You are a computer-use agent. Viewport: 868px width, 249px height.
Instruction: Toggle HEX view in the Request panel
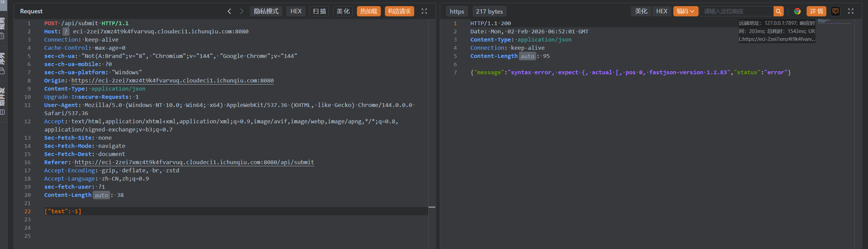pos(296,11)
